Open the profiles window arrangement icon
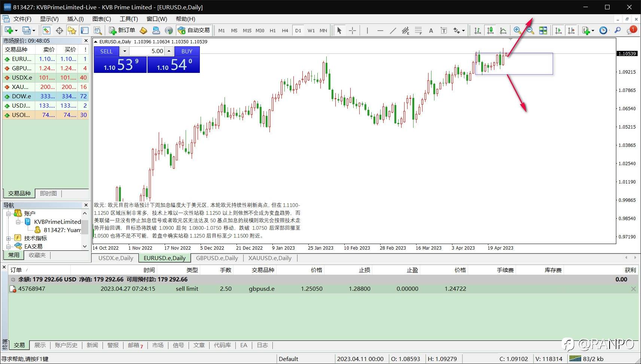The width and height of the screenshot is (641, 364). (26, 30)
